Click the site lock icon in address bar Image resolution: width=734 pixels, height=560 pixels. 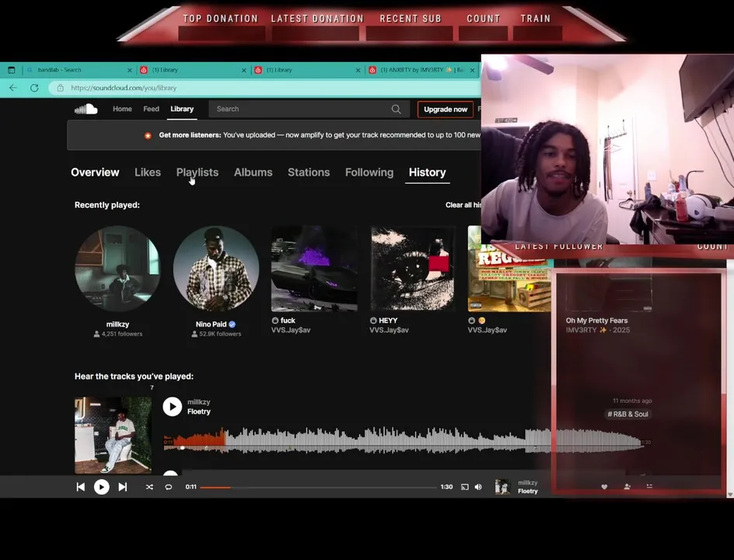pos(60,88)
